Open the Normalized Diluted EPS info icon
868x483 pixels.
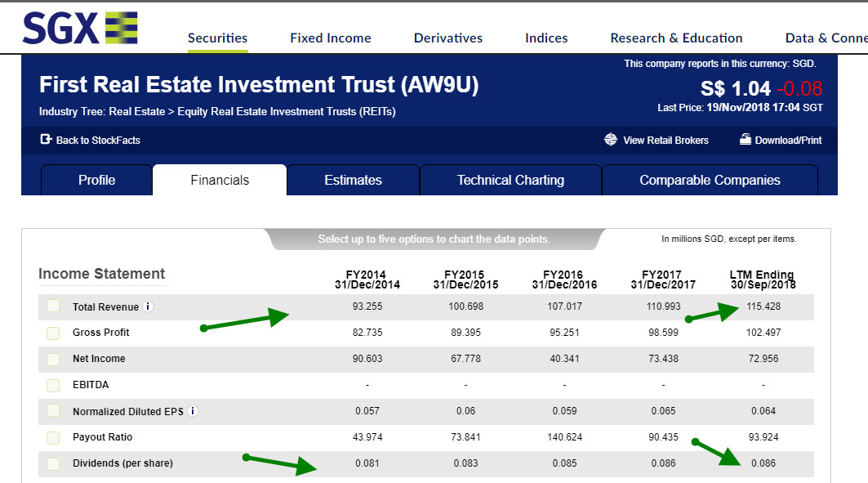pyautogui.click(x=193, y=411)
